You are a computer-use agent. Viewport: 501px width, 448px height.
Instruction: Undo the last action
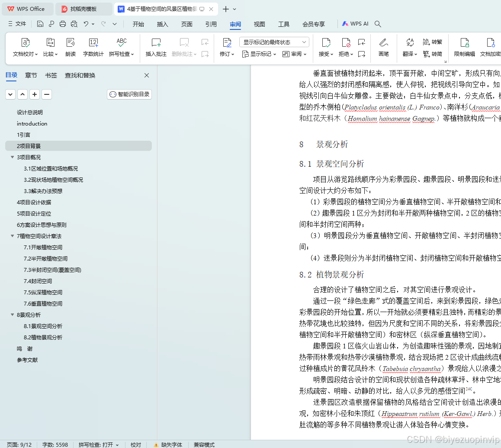pyautogui.click(x=86, y=24)
